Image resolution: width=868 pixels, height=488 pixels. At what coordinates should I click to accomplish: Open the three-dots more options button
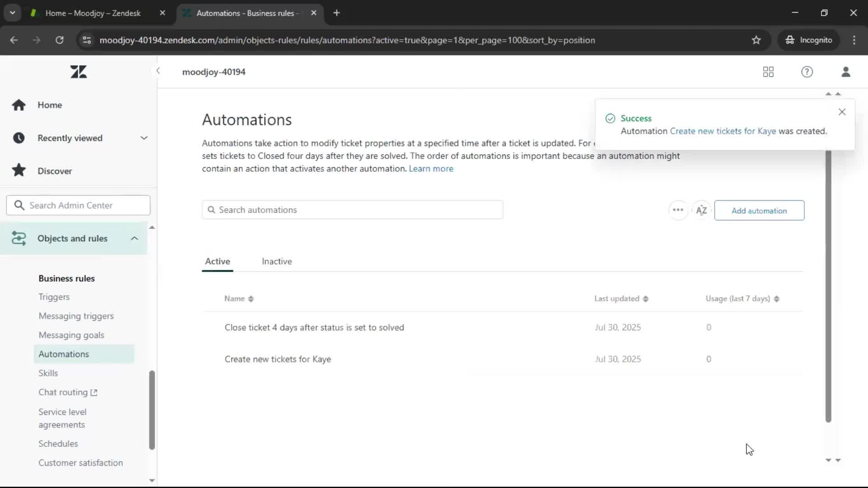tap(678, 210)
